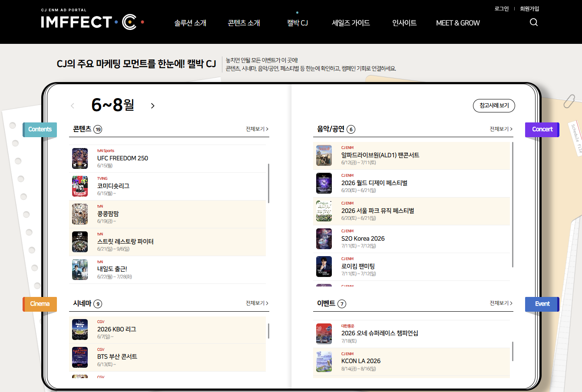The height and width of the screenshot is (392, 582).
Task: Select the S2O Korea 2026 title
Action: [x=363, y=239]
